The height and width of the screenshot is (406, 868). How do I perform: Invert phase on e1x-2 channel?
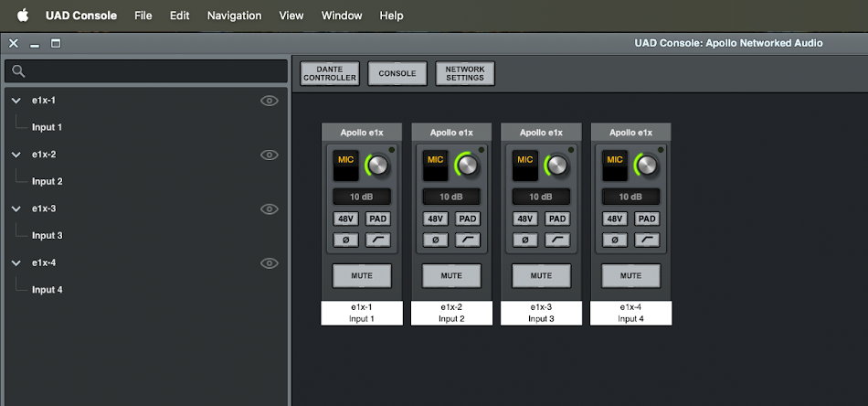click(436, 240)
